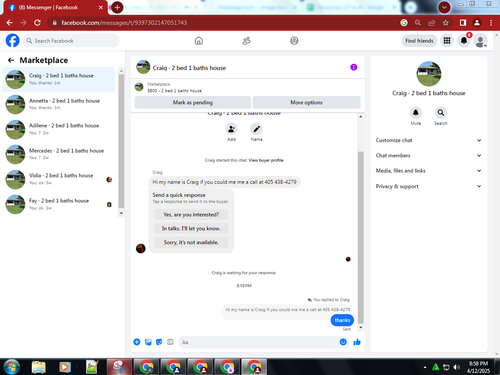Open the File Explorer taskbar icon
Image resolution: width=500 pixels, height=375 pixels.
pyautogui.click(x=38, y=367)
